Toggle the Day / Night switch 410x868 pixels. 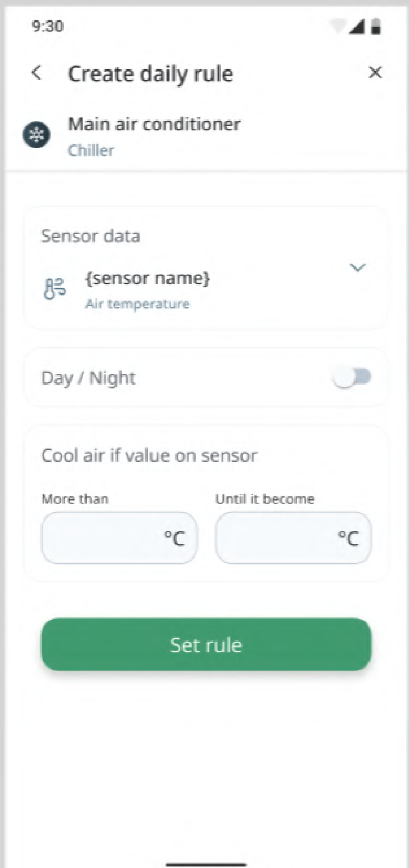[353, 378]
